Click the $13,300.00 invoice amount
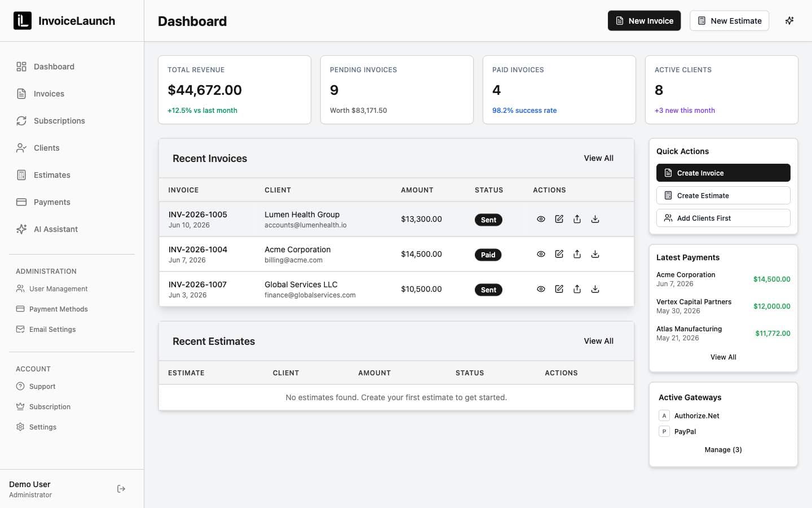This screenshot has height=508, width=812. pos(421,219)
